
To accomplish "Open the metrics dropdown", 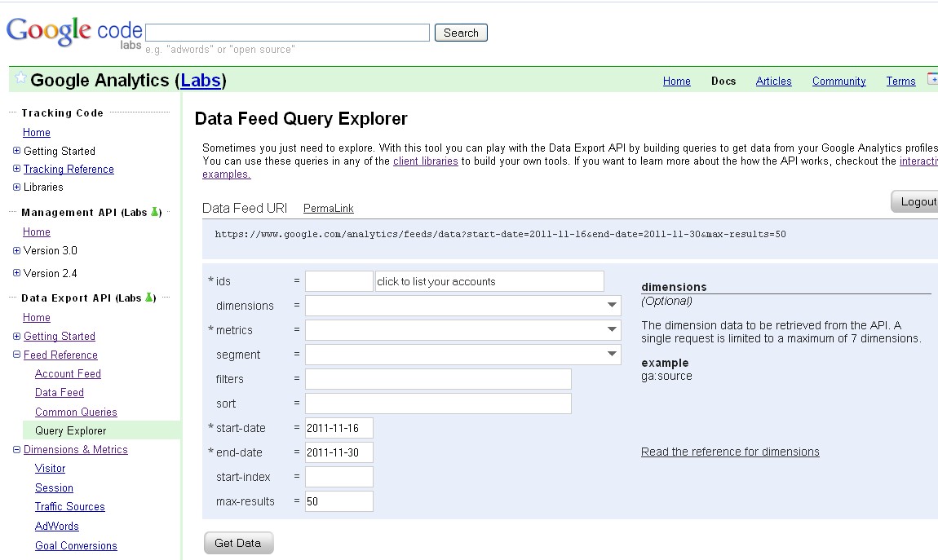I will pos(612,329).
